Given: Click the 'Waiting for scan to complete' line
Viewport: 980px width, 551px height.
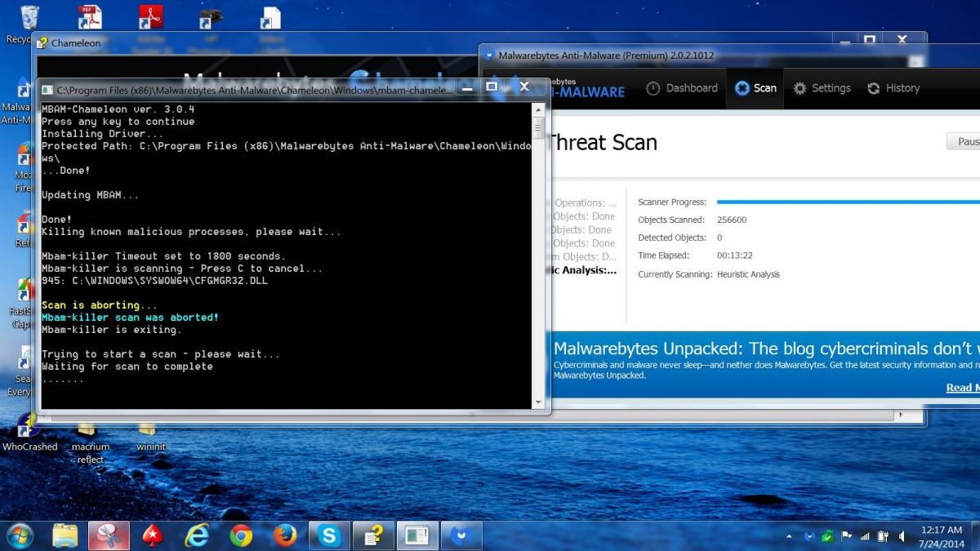Looking at the screenshot, I should tap(127, 367).
